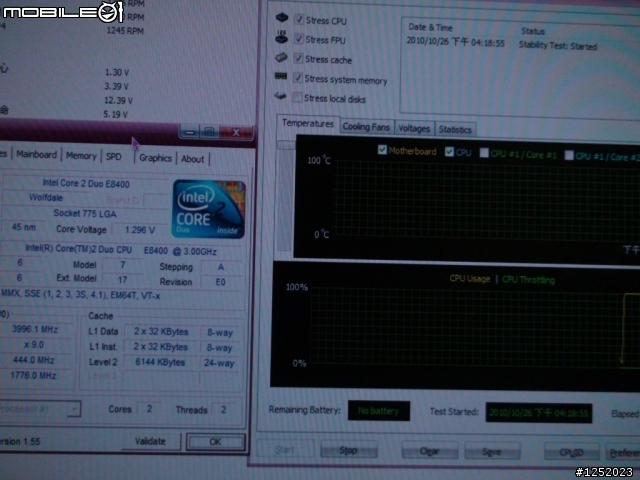Image resolution: width=640 pixels, height=480 pixels.
Task: Click the CPUID button
Action: [571, 453]
